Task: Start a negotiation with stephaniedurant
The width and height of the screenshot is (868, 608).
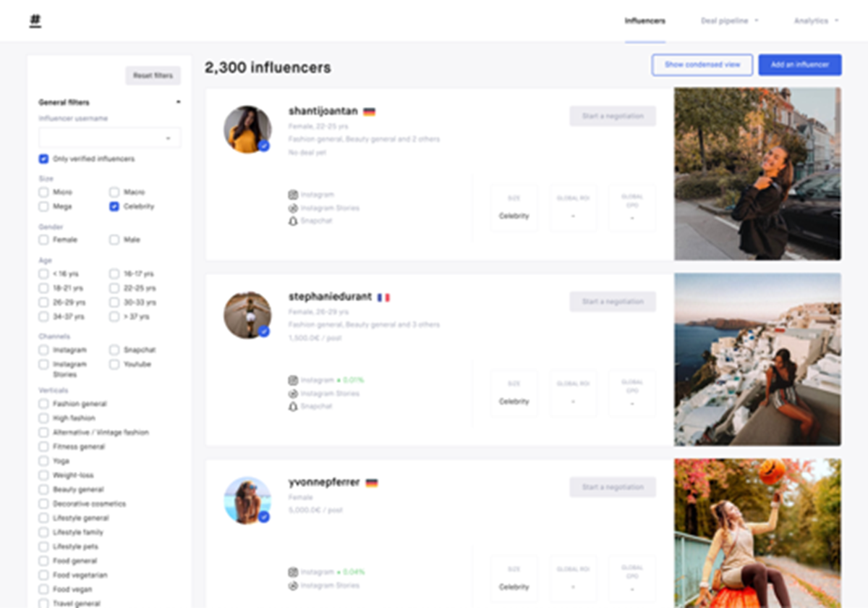Action: 613,302
